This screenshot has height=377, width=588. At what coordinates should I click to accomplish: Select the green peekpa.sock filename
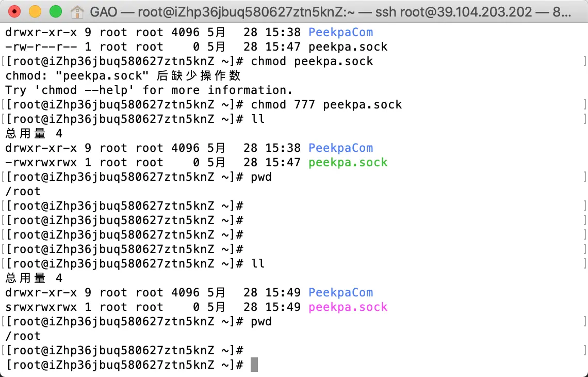348,163
